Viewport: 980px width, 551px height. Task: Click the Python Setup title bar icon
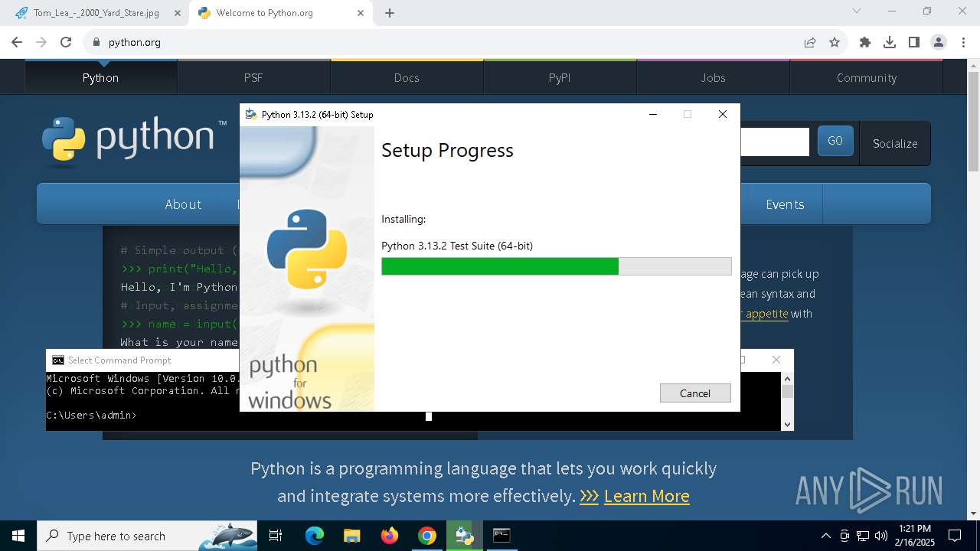click(250, 114)
